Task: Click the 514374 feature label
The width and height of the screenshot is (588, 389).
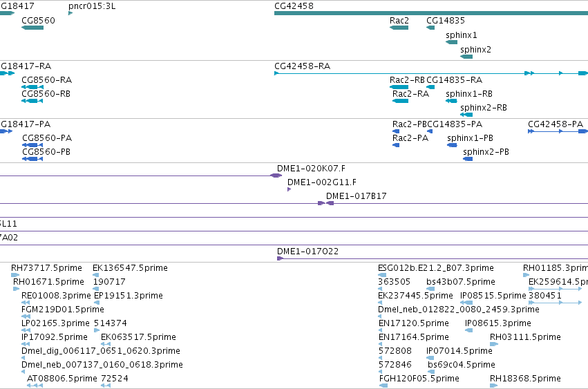Action: coord(111,323)
